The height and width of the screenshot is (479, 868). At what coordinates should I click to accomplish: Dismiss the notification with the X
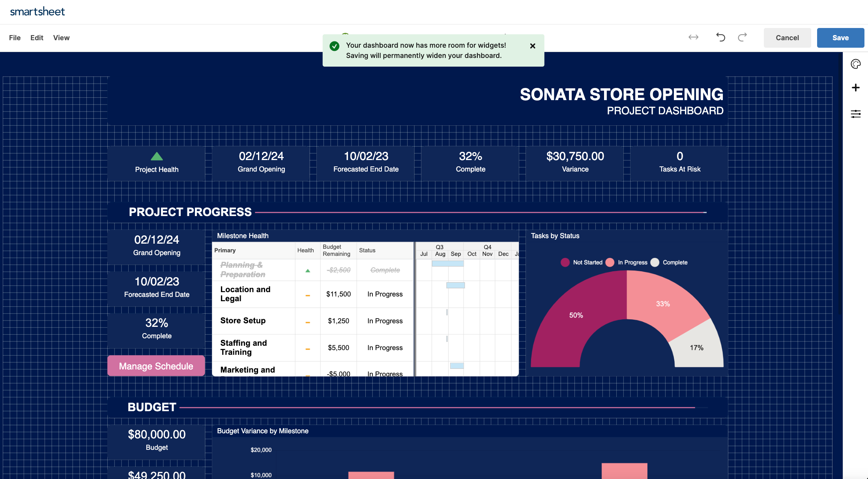[x=532, y=46]
